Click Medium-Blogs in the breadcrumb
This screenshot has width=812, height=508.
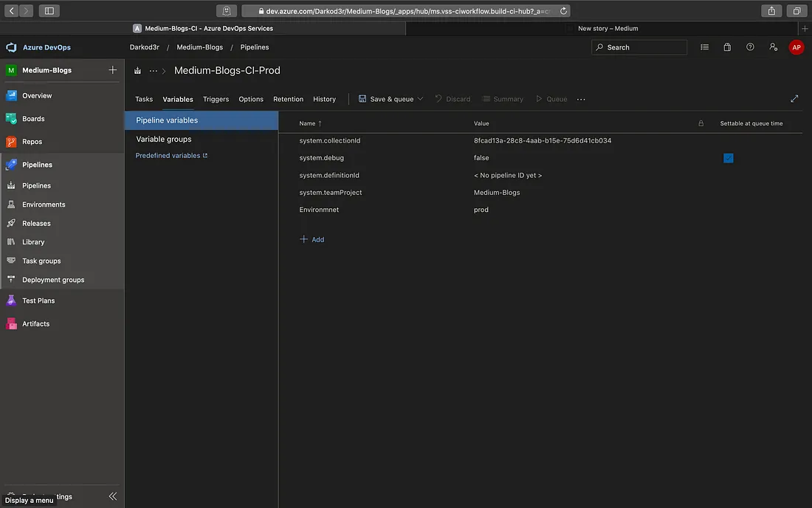(200, 47)
